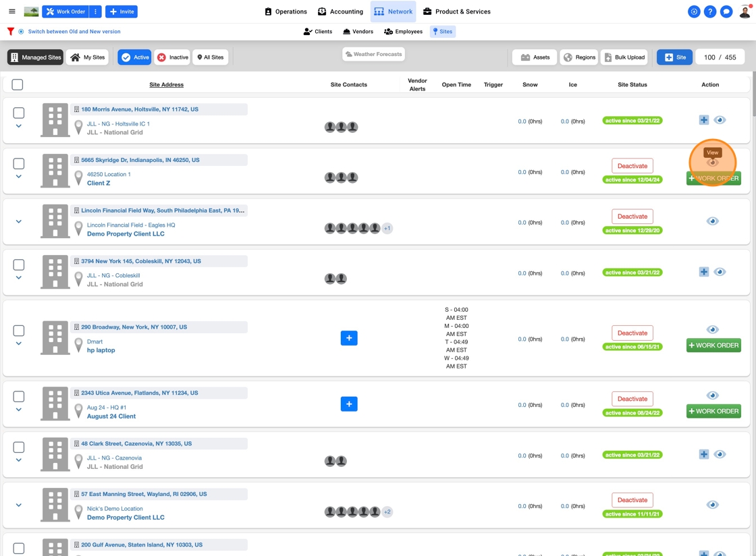Image resolution: width=756 pixels, height=556 pixels.
Task: Open the hamburger main menu
Action: pyautogui.click(x=12, y=11)
